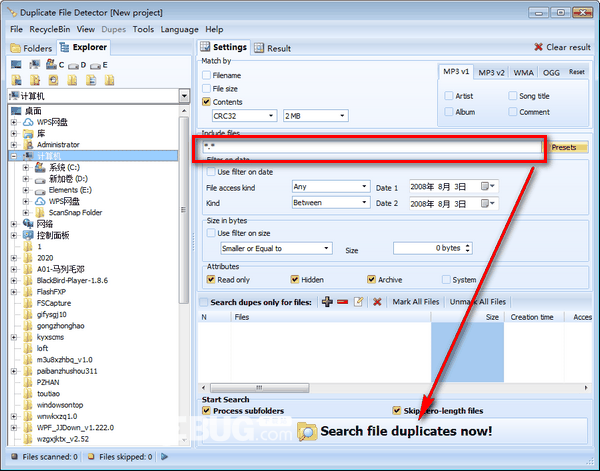Open the 计算机 location dropdown
The height and width of the screenshot is (471, 600).
click(x=184, y=96)
